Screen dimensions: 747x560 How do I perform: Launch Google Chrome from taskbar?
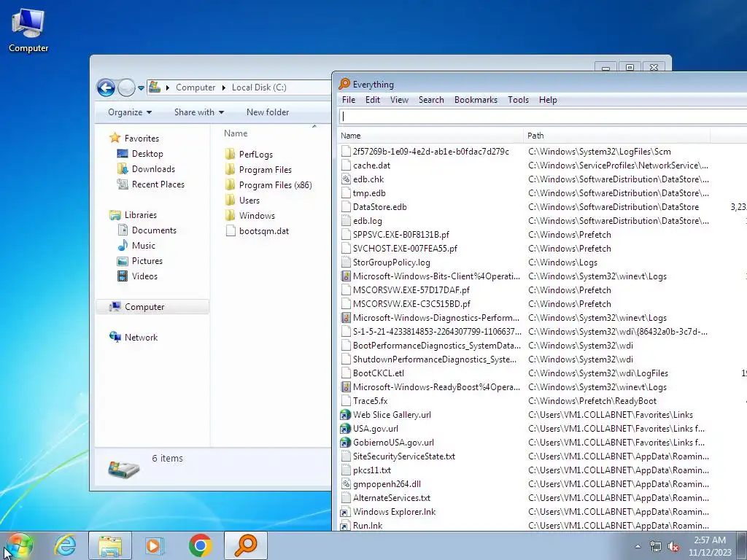coord(201,545)
